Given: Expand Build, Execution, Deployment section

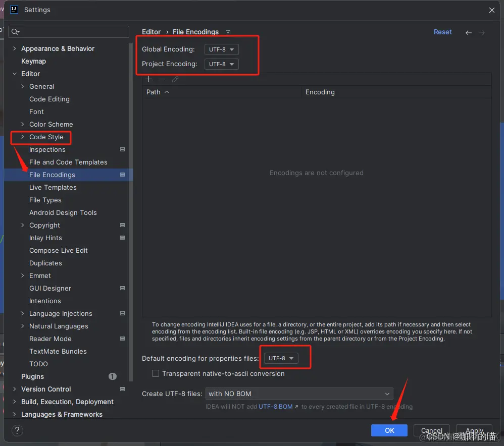Looking at the screenshot, I should click(x=15, y=402).
